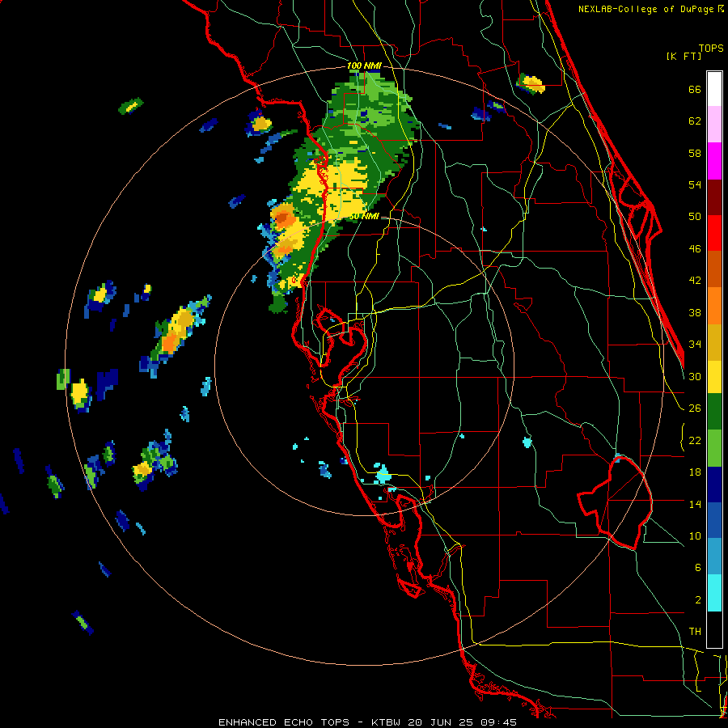Select the medium blue 14 kft swatch
728x728 pixels.
coord(714,520)
